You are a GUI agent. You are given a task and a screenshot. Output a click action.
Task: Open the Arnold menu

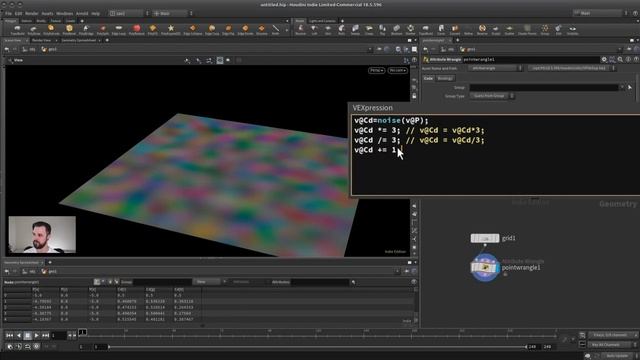pyautogui.click(x=82, y=13)
